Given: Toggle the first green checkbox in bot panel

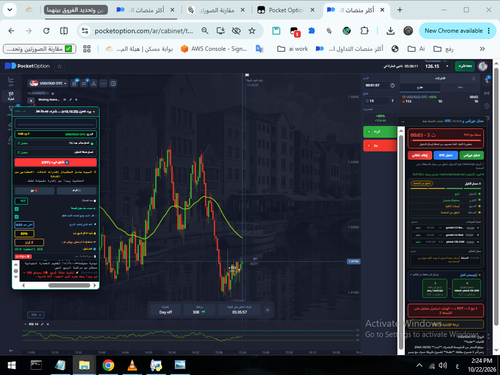Looking at the screenshot, I should click(x=17, y=209).
